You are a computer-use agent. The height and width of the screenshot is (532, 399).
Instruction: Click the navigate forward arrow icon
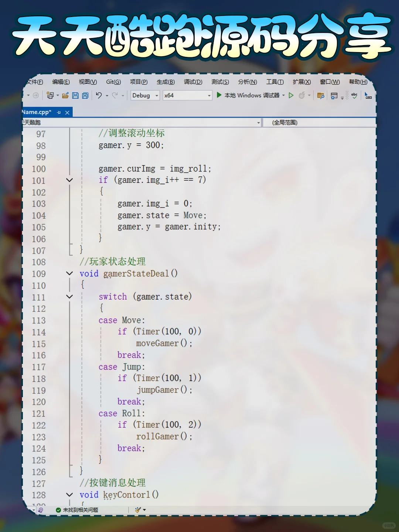coord(36,95)
